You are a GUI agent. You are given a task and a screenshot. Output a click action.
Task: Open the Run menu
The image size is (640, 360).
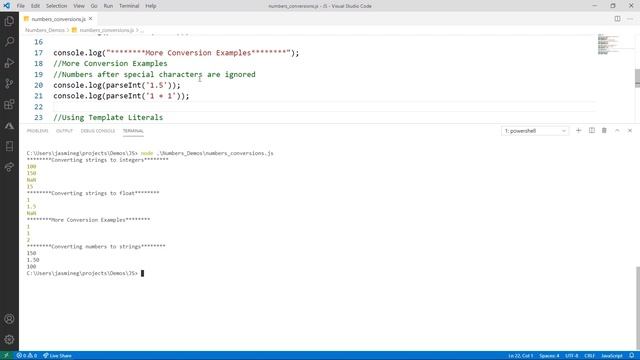tap(108, 6)
